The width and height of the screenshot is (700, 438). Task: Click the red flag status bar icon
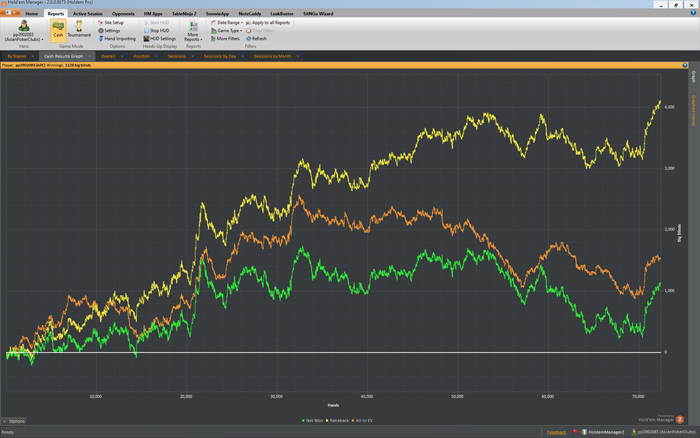(x=575, y=432)
